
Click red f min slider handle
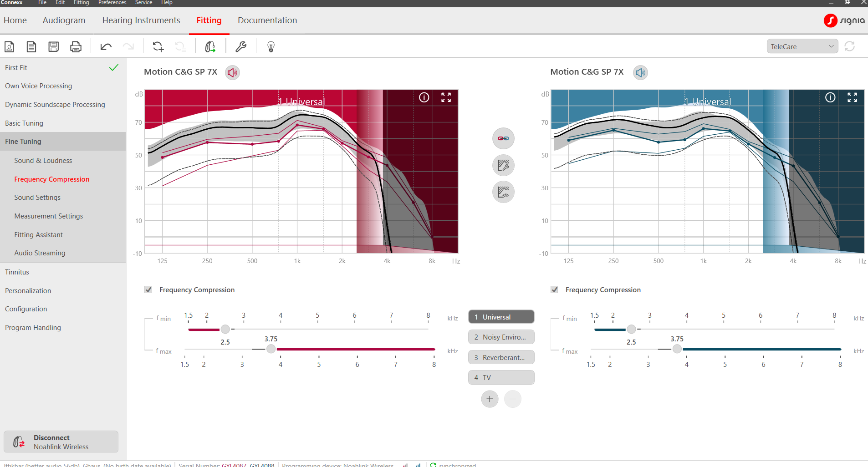point(225,329)
